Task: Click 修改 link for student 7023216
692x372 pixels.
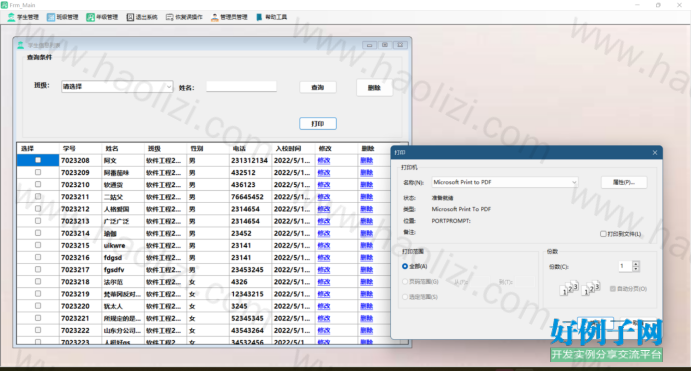Action: pos(324,258)
